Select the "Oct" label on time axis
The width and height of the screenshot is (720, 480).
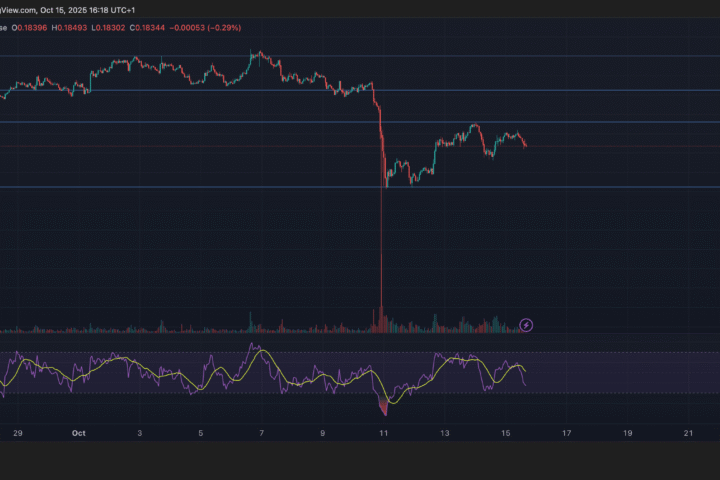(x=79, y=433)
